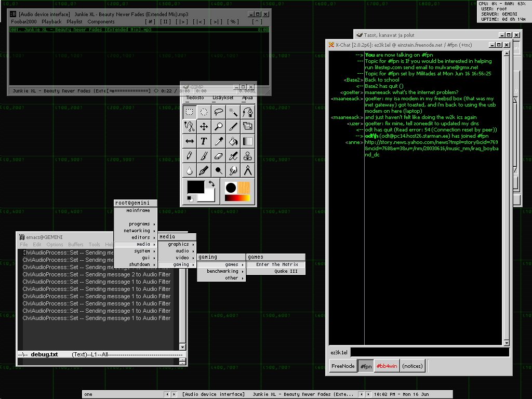Open the Apua menu in GIMP
This screenshot has height=399, width=532.
click(247, 98)
